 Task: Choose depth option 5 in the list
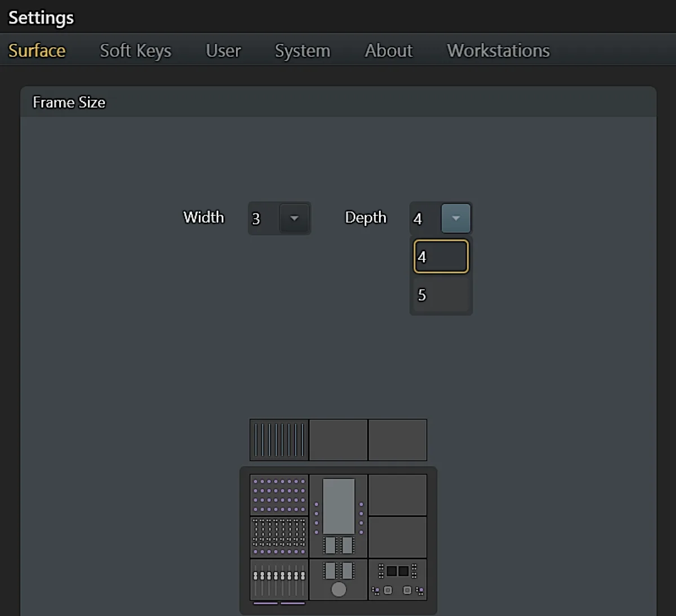click(441, 295)
